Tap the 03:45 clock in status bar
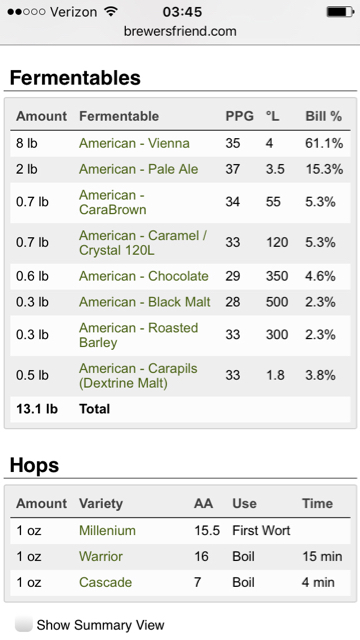This screenshot has width=360, height=640. point(182,11)
